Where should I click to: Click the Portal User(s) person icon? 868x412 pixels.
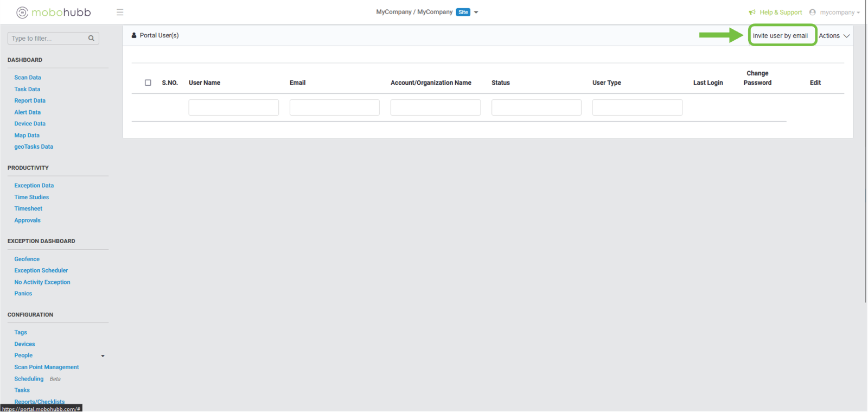click(x=134, y=35)
